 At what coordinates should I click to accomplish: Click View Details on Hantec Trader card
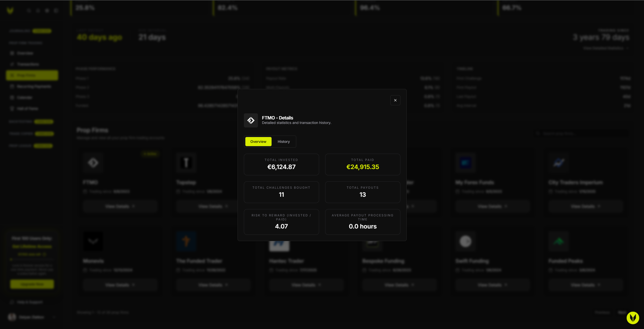(307, 285)
